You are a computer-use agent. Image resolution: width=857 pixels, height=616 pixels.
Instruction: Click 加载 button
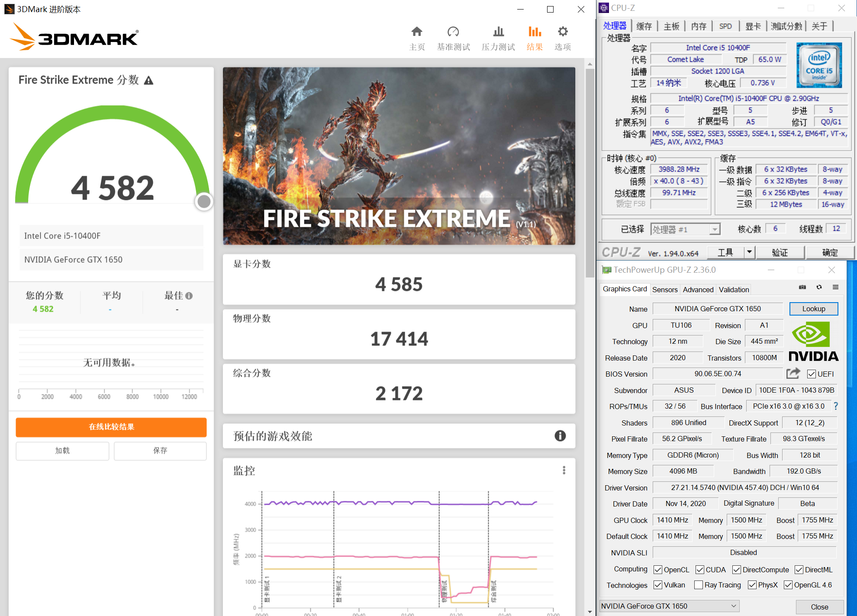[x=62, y=451]
